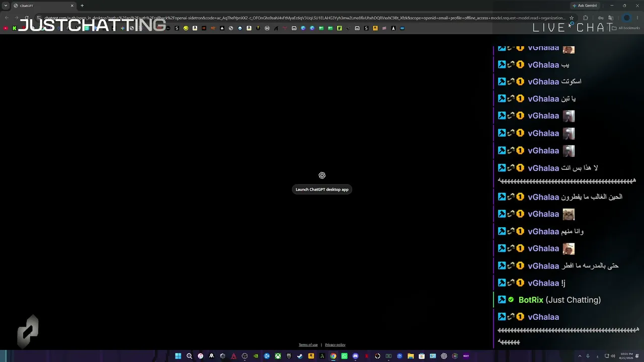Open a new browser tab

[x=82, y=6]
